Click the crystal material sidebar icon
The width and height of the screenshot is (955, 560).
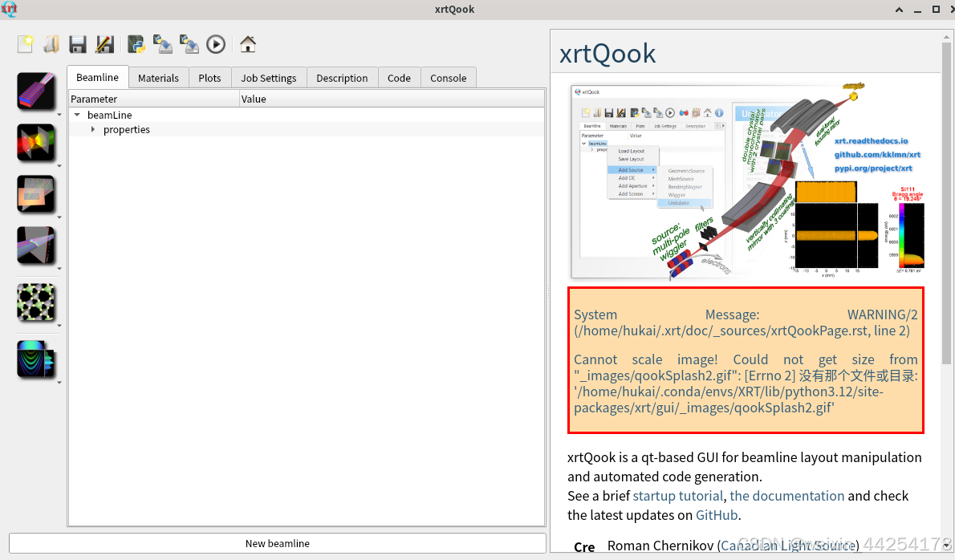tap(36, 302)
